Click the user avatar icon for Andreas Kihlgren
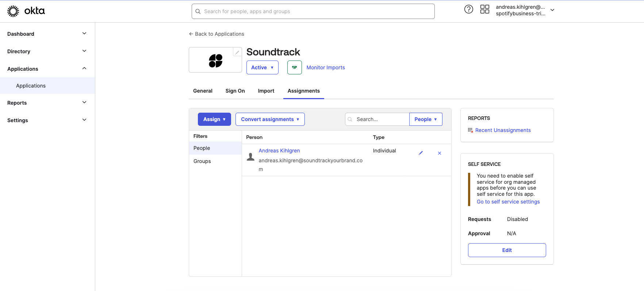The height and width of the screenshot is (291, 644). pos(251,157)
